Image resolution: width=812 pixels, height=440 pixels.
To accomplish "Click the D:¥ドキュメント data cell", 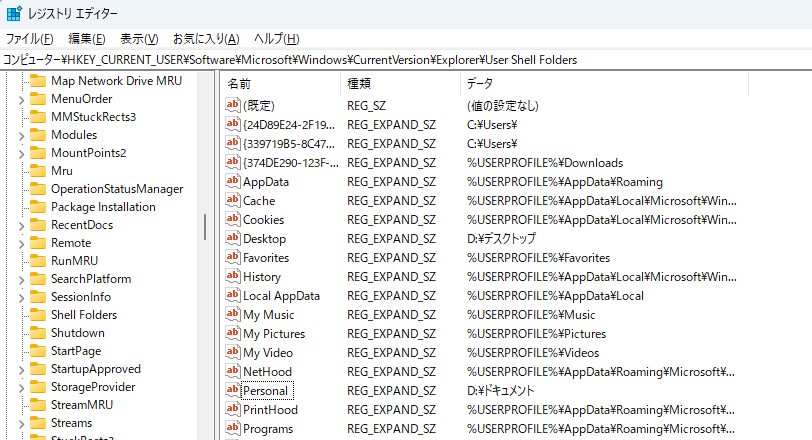I will click(x=500, y=391).
